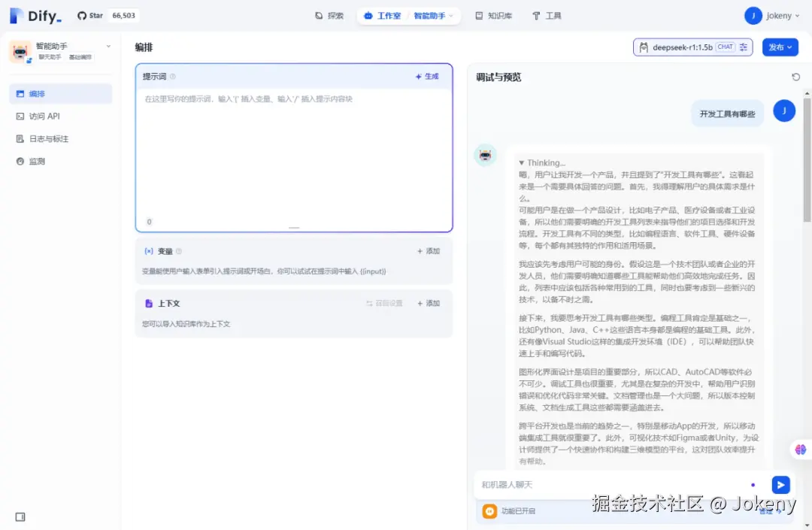This screenshot has height=530, width=812.
Task: Open 监测 page
Action: point(61,162)
